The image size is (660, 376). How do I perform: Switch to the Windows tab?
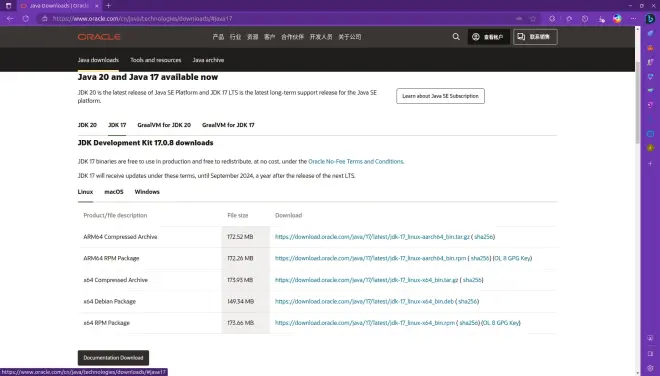(x=147, y=192)
